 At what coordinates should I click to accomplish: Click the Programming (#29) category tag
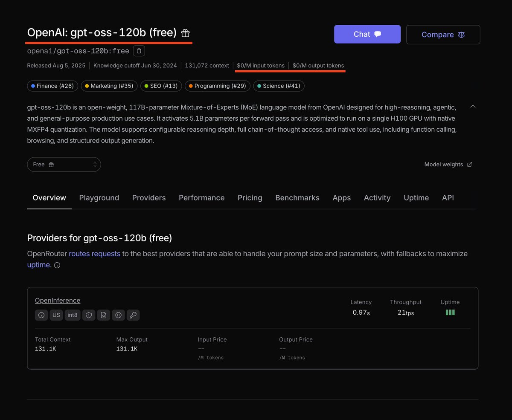coord(218,86)
